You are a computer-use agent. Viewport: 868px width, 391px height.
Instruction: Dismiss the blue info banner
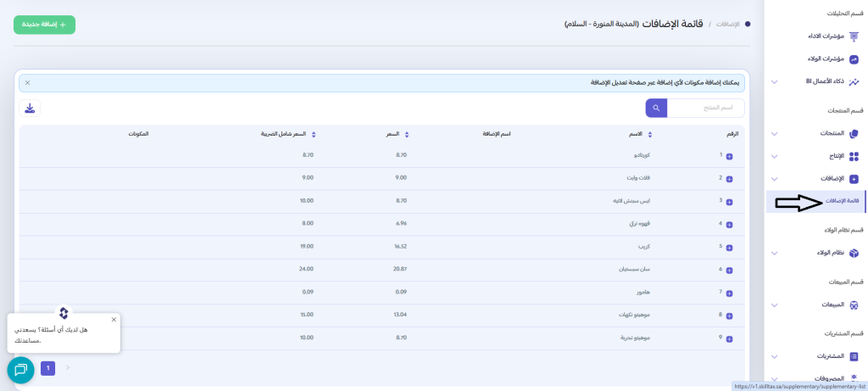[27, 83]
